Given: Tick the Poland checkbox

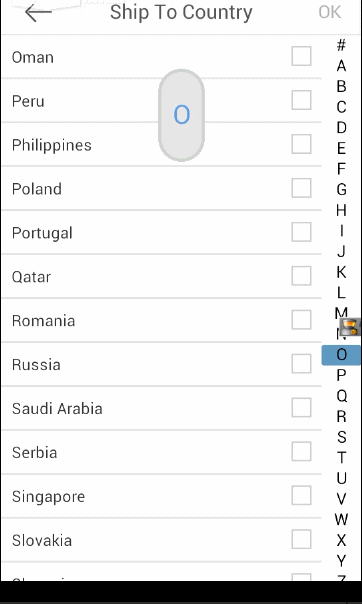Looking at the screenshot, I should (x=301, y=188).
